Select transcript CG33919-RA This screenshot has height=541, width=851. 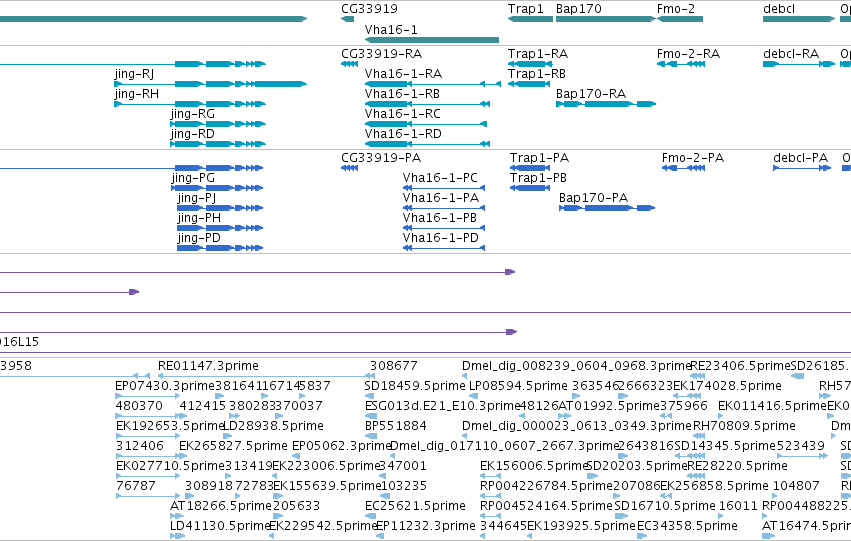coord(382,54)
